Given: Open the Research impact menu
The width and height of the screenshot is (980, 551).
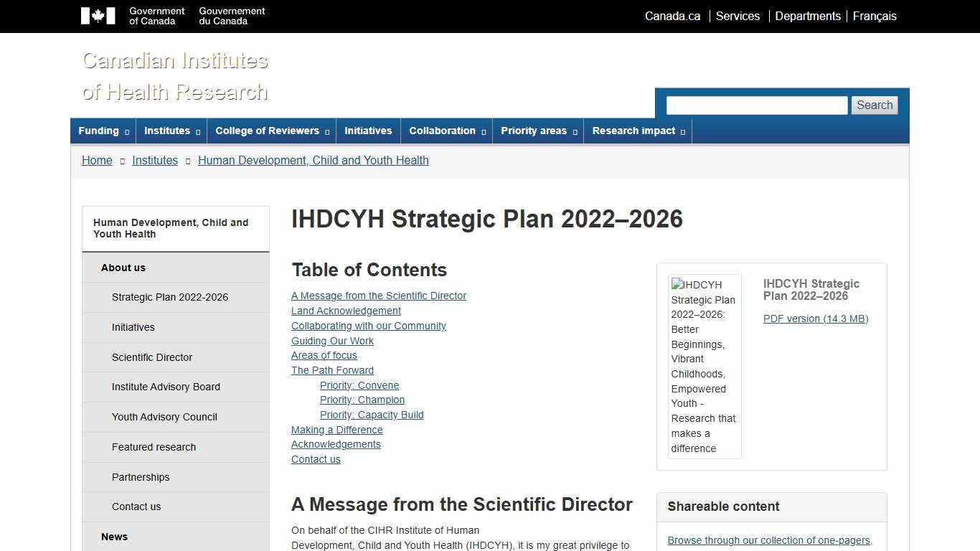Looking at the screenshot, I should point(636,131).
